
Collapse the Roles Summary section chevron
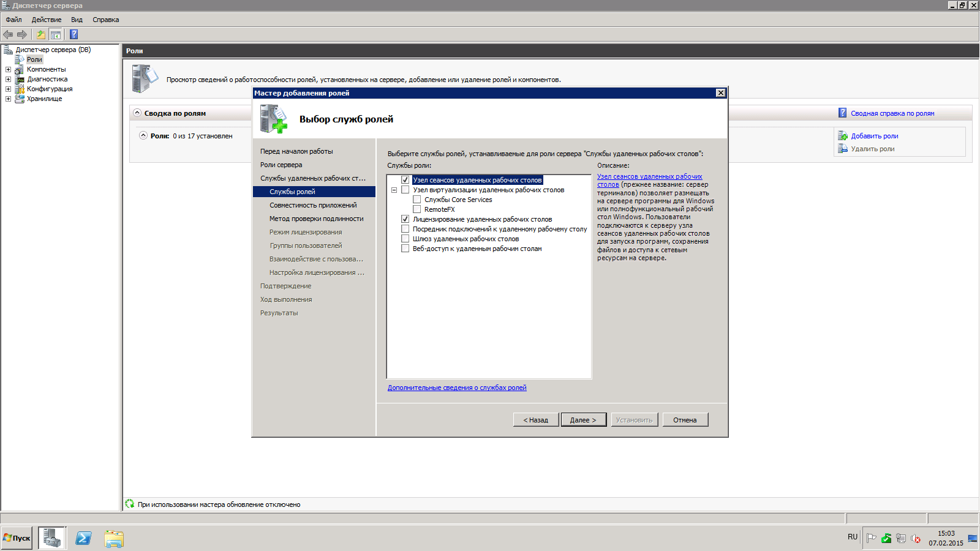pos(137,113)
